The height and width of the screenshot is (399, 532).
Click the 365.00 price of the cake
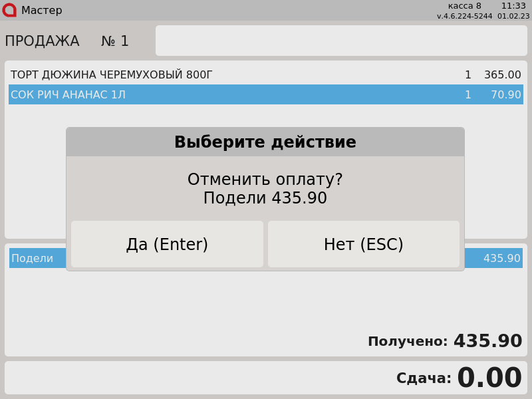click(502, 75)
